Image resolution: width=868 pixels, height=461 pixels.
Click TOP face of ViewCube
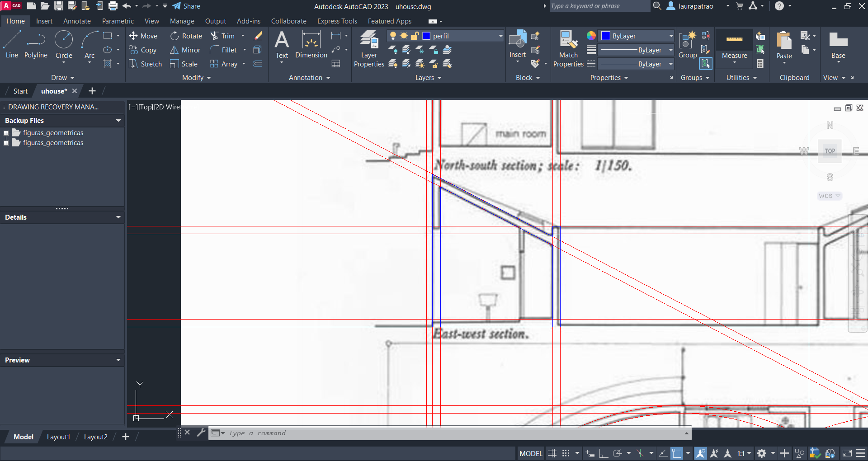tap(830, 151)
